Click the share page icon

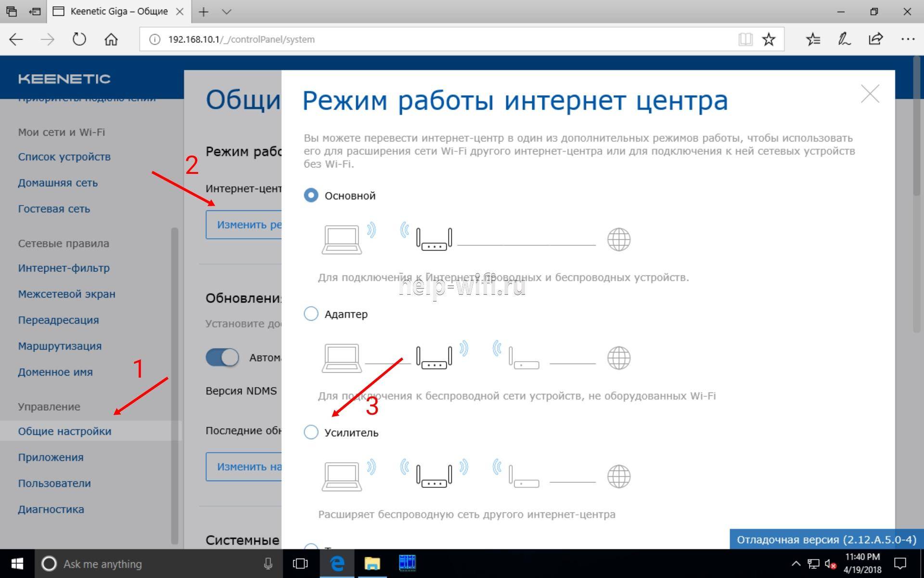click(875, 39)
